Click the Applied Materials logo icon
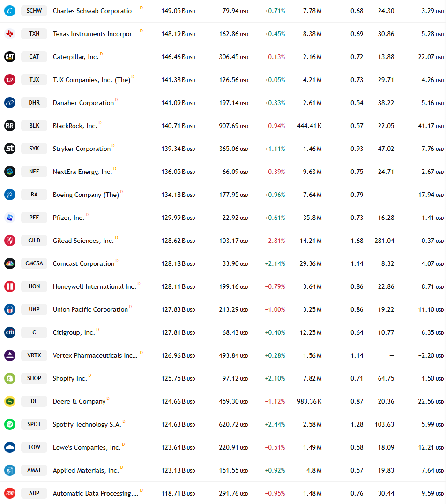The height and width of the screenshot is (504, 446). pyautogui.click(x=10, y=470)
